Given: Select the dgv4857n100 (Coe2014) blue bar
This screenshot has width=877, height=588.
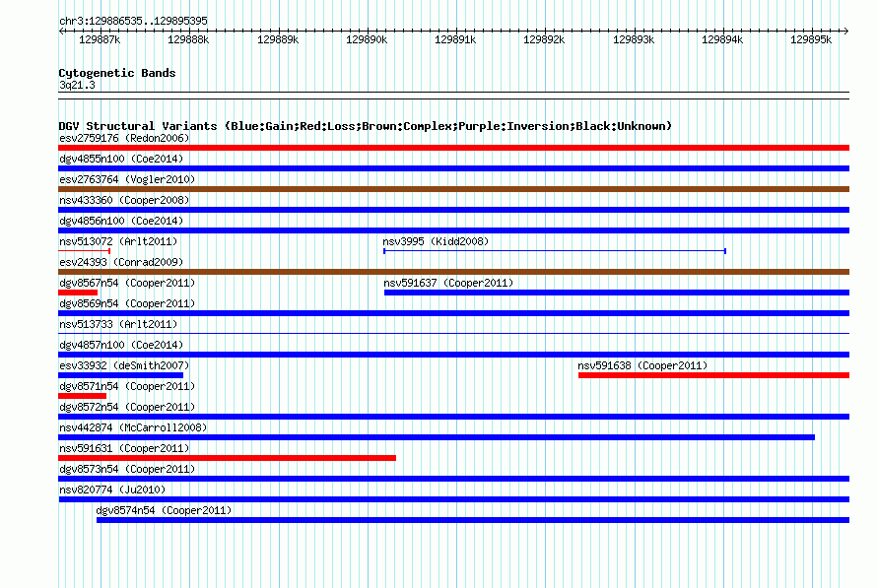Looking at the screenshot, I should point(453,355).
